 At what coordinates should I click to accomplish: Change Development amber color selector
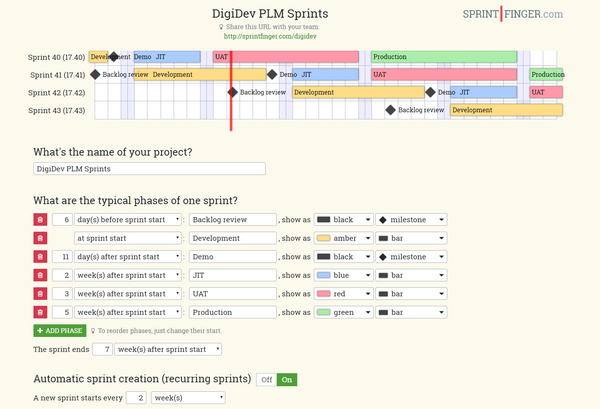coord(344,238)
